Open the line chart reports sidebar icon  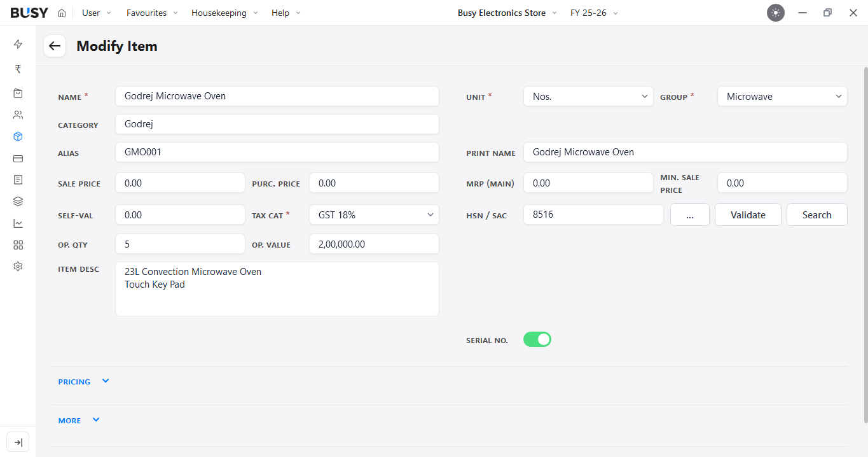coord(18,223)
